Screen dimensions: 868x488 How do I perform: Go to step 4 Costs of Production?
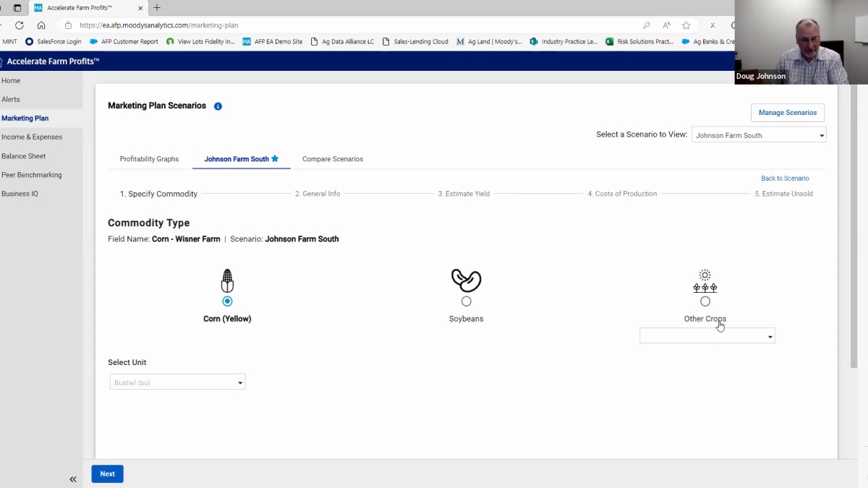pos(622,194)
